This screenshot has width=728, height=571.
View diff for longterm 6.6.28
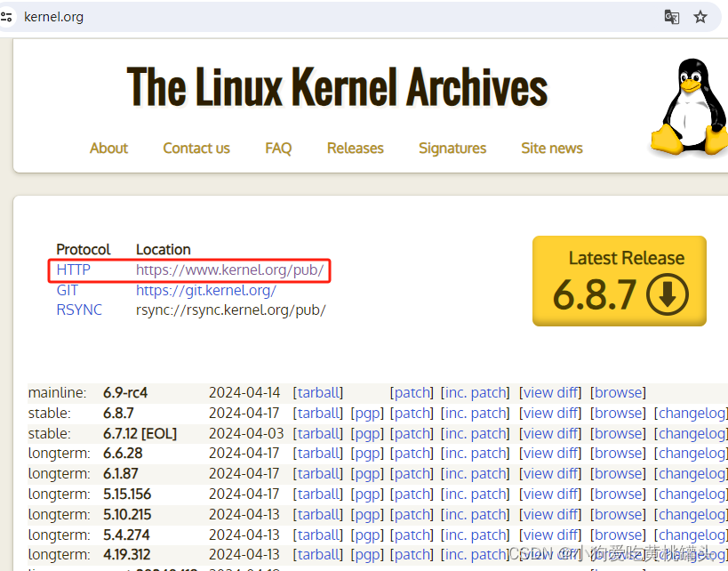point(550,453)
